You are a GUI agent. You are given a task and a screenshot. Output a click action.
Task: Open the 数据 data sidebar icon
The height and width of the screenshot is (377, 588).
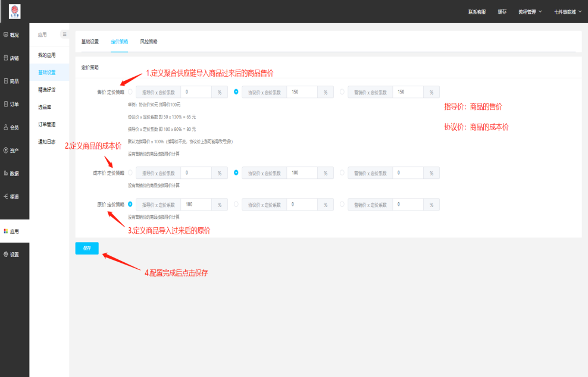pyautogui.click(x=5, y=174)
